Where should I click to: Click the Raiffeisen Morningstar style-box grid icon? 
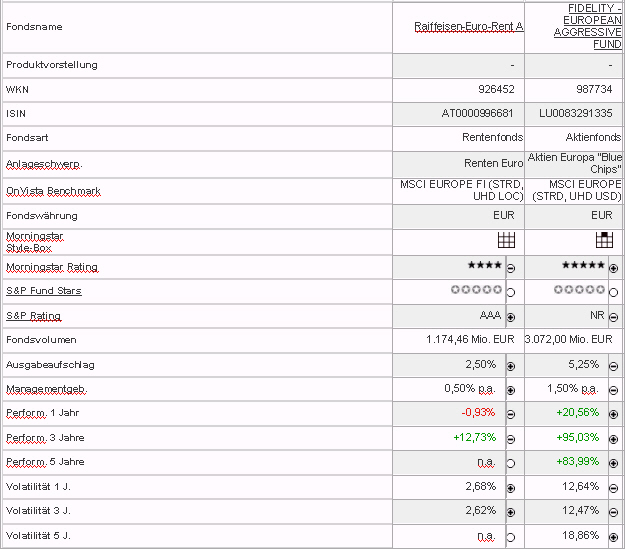click(507, 240)
